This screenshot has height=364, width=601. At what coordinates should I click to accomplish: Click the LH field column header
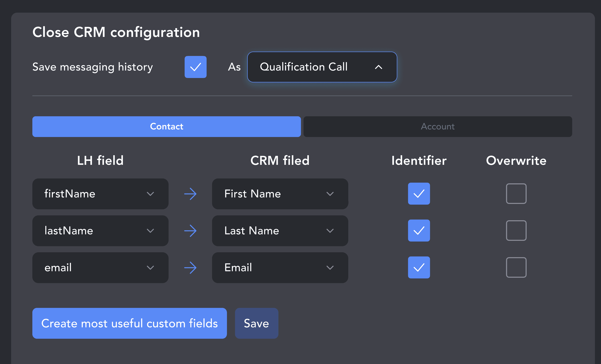pos(100,161)
